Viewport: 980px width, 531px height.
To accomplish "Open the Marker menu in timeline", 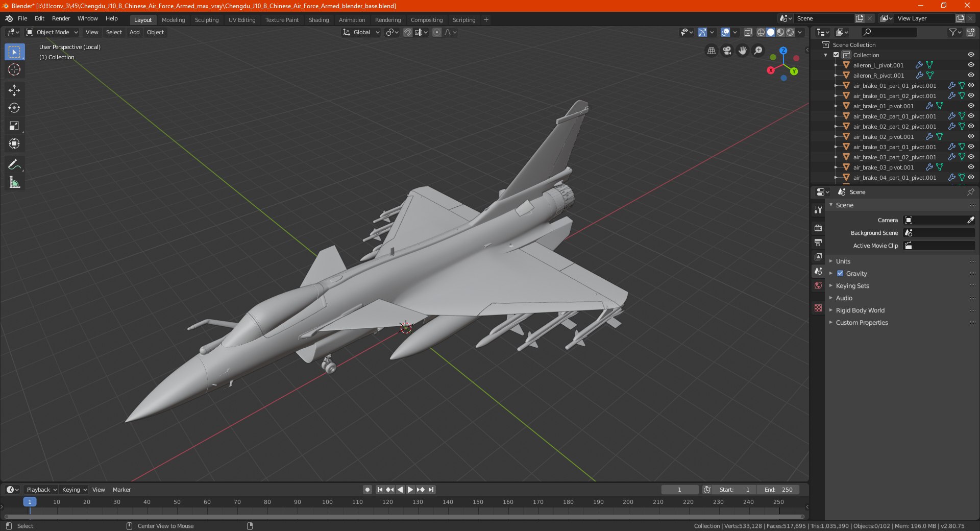I will click(121, 490).
